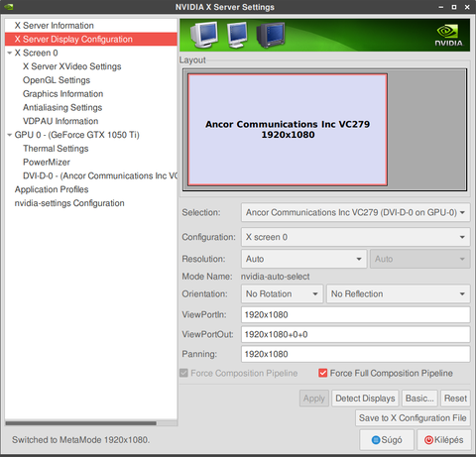Click the GPU 0 GeForce GTX 1050 Ti row
Screen dimensions: 476x457
click(x=91, y=135)
